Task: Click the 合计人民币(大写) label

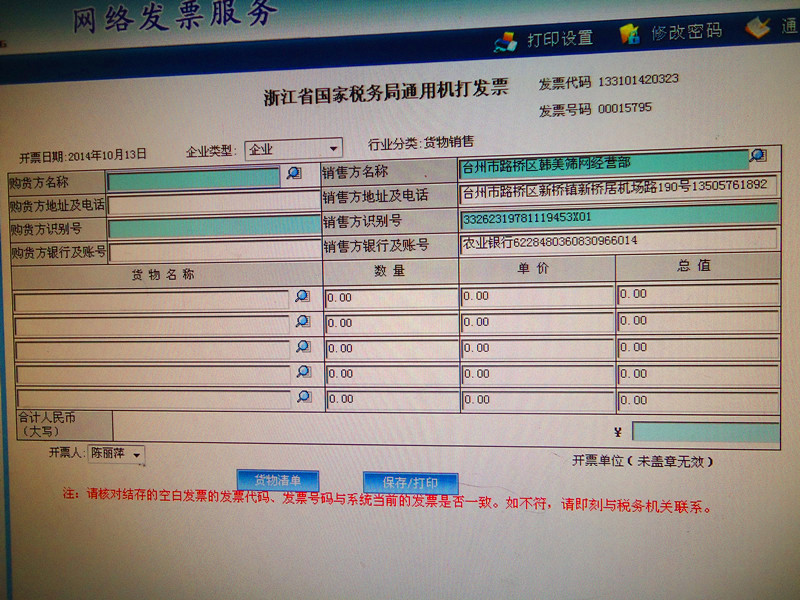Action: (x=47, y=424)
